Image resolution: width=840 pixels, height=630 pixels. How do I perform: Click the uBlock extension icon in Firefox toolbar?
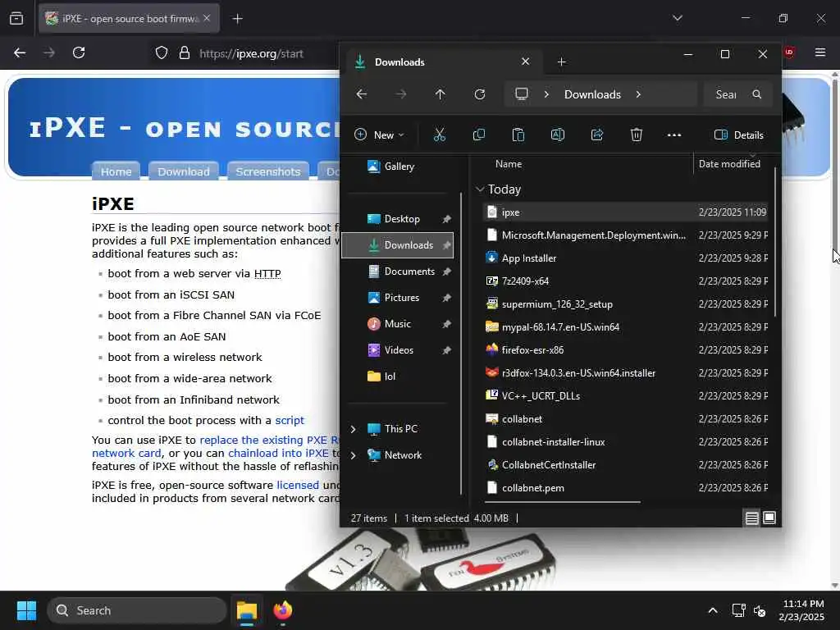(788, 52)
